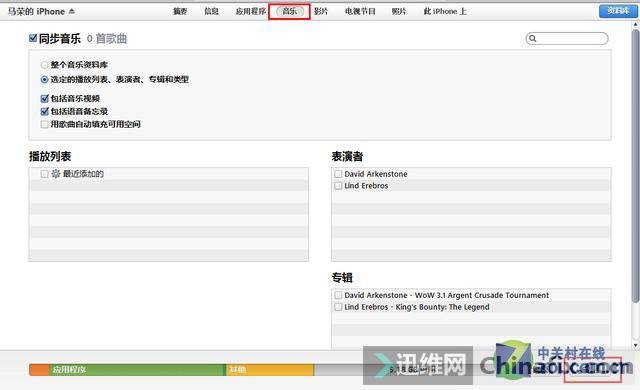Click the magnifier icon in the search box
The image size is (640, 390).
532,38
